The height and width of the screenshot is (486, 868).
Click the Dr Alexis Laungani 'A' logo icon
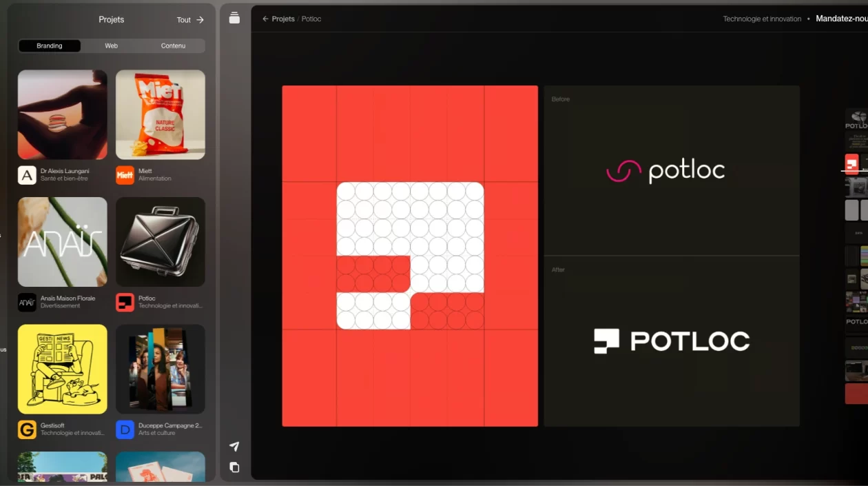pyautogui.click(x=27, y=175)
